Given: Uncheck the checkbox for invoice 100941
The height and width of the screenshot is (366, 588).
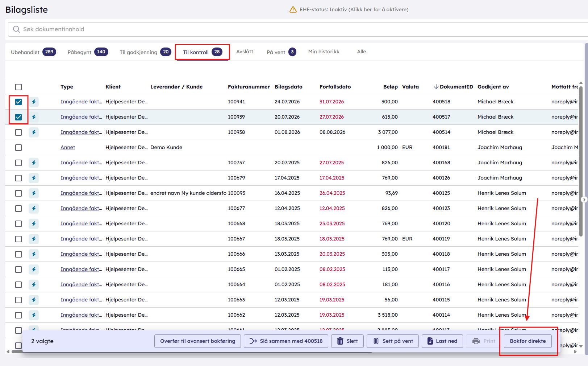Looking at the screenshot, I should (18, 102).
